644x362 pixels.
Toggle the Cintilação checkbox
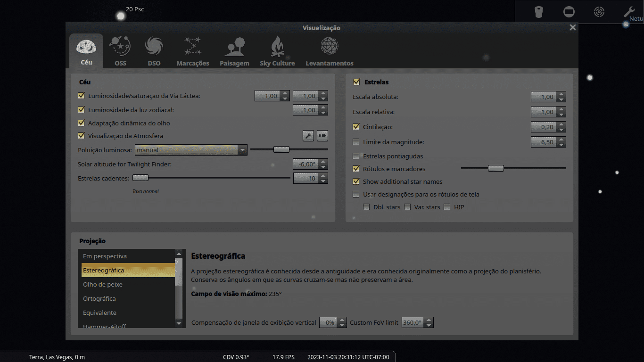click(356, 127)
